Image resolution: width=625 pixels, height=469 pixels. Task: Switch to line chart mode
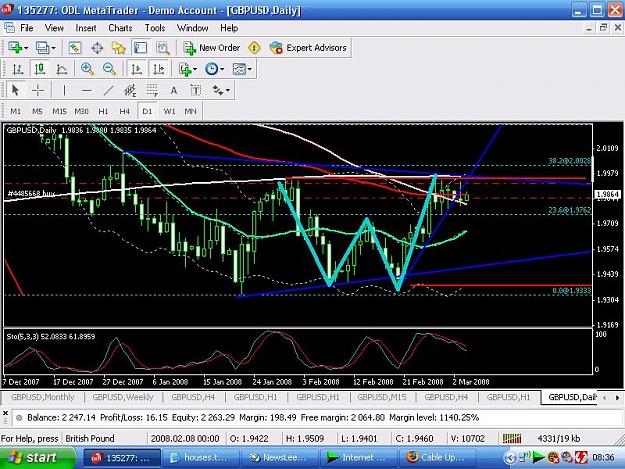pyautogui.click(x=61, y=69)
